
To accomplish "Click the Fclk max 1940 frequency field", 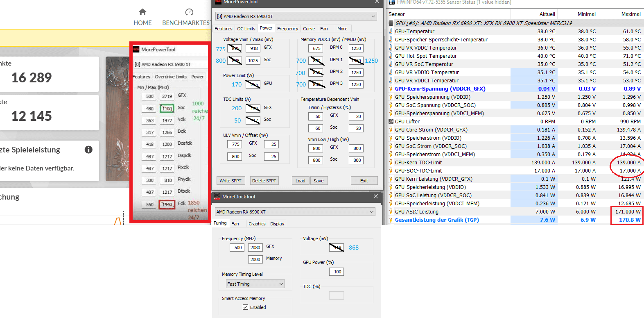I will tap(167, 204).
